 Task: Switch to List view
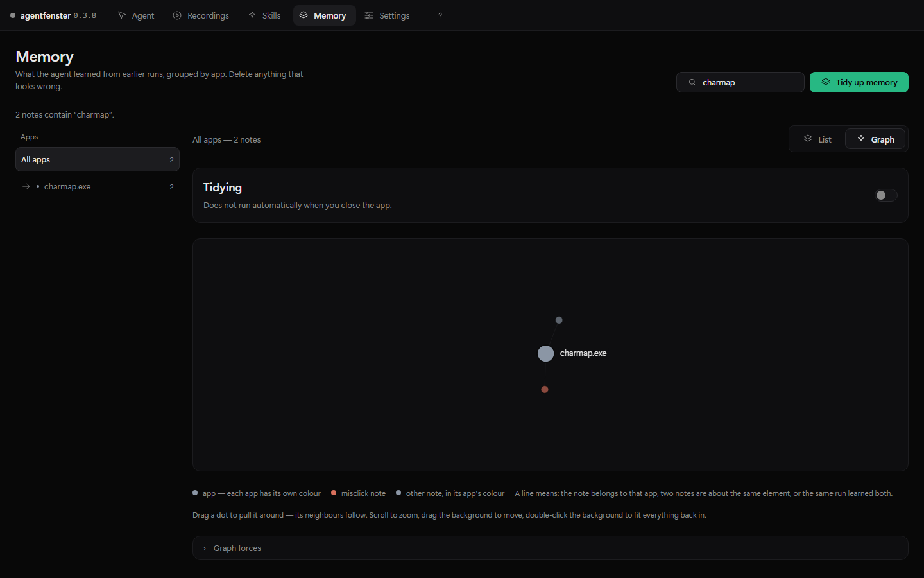pyautogui.click(x=817, y=139)
